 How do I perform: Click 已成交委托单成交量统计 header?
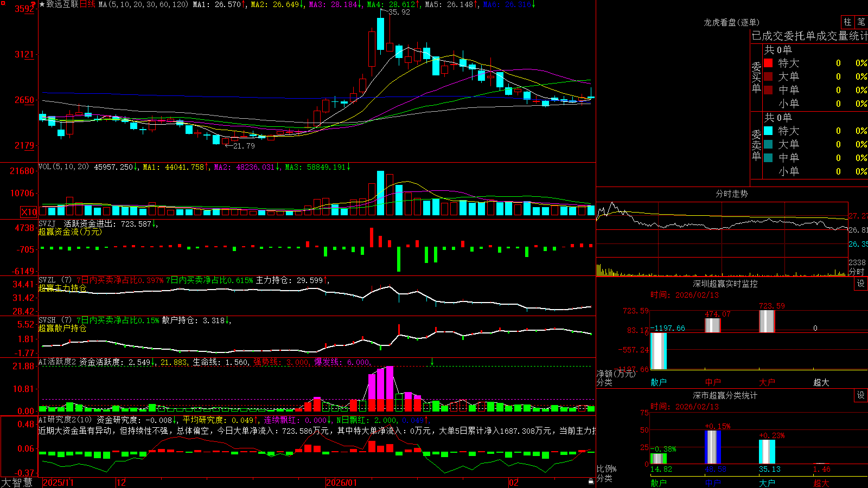click(x=809, y=36)
